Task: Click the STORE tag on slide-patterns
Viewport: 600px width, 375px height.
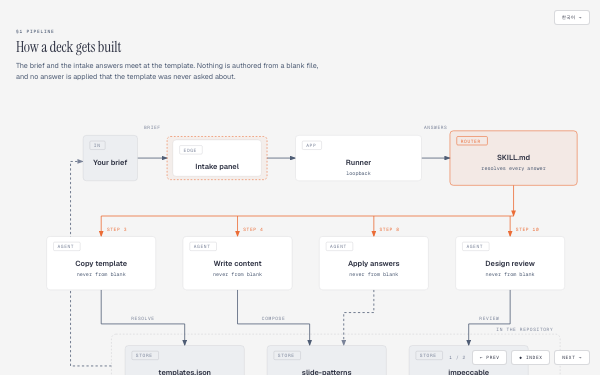Action: pyautogui.click(x=287, y=355)
